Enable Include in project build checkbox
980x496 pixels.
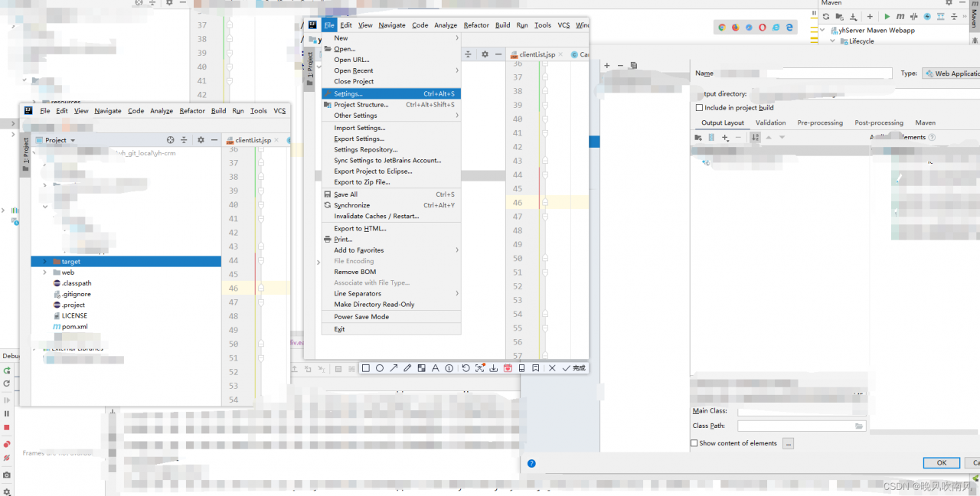pyautogui.click(x=698, y=108)
